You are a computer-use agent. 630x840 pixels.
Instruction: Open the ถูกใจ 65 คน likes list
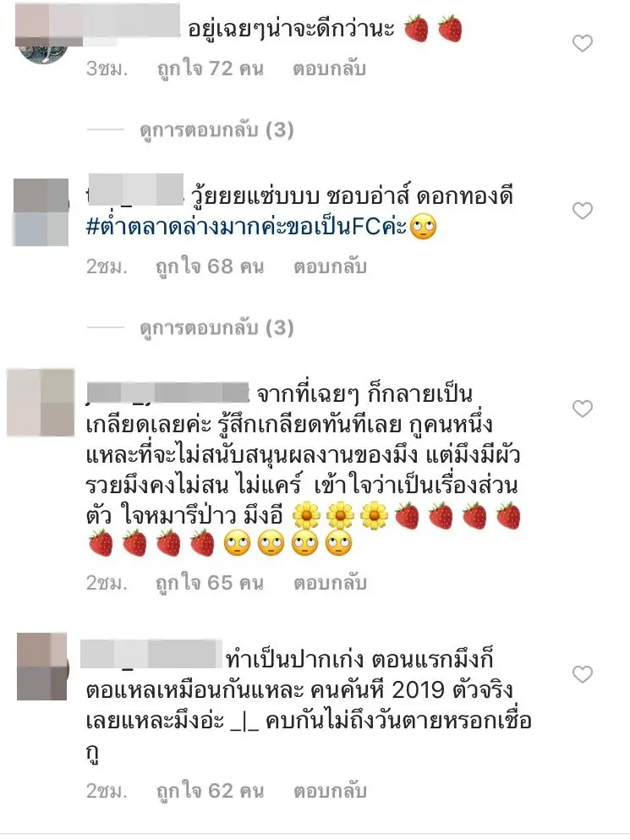coord(210,582)
